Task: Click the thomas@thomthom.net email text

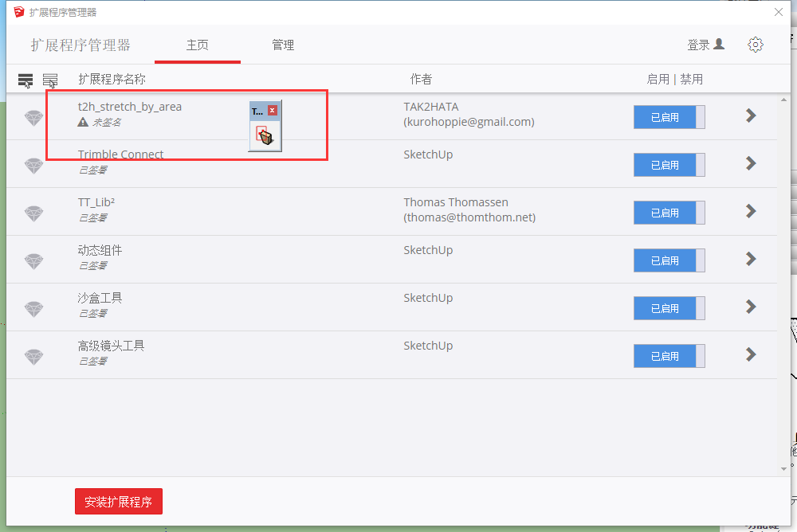Action: [469, 217]
